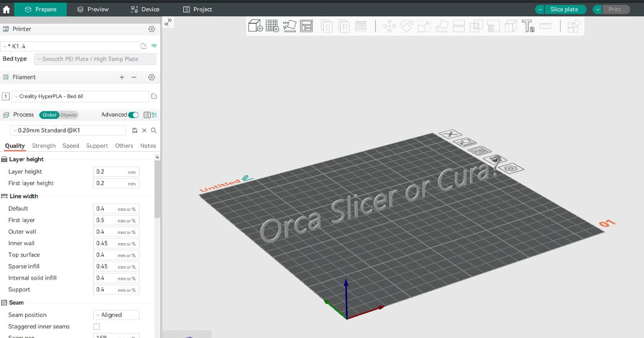
Task: Arrange all objects with layout icon
Action: point(306,26)
